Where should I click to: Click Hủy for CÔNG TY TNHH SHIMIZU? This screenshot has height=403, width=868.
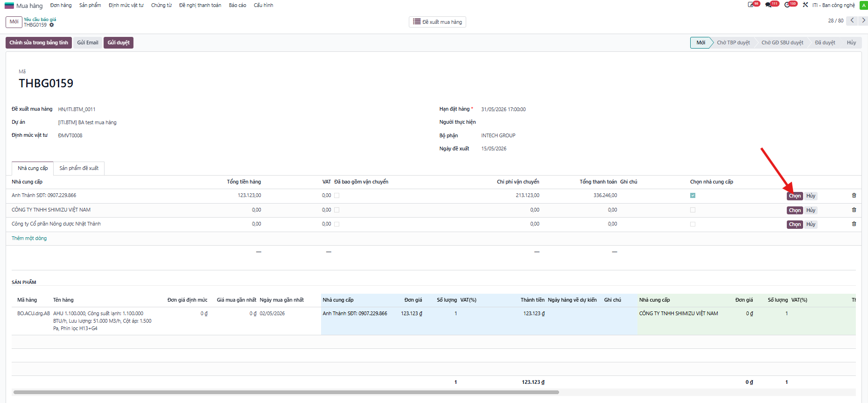[x=811, y=211]
